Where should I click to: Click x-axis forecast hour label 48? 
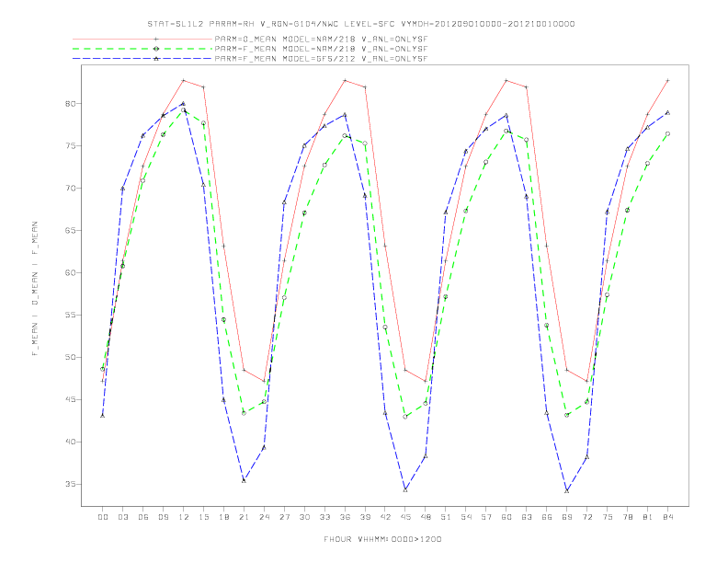426,517
